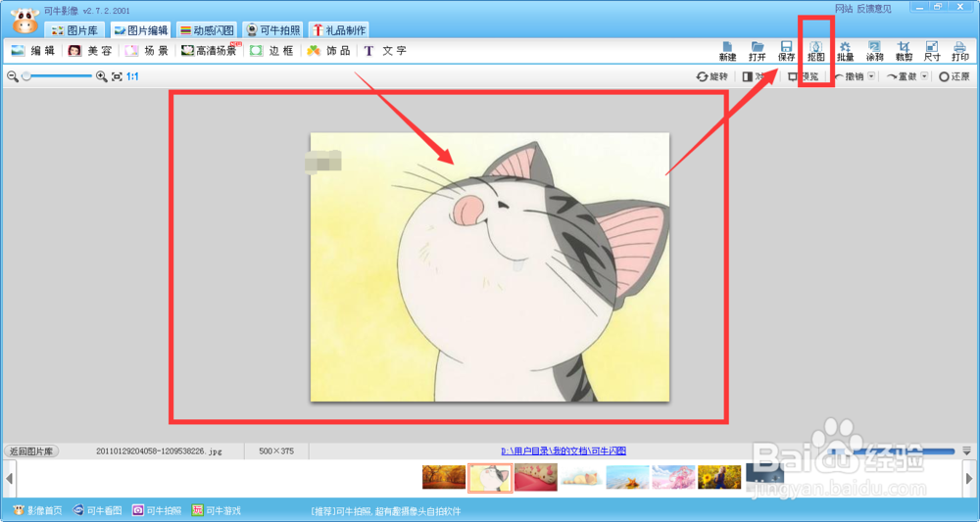This screenshot has width=980, height=522.
Task: Click the 打开 (Open) folder icon
Action: [x=758, y=51]
